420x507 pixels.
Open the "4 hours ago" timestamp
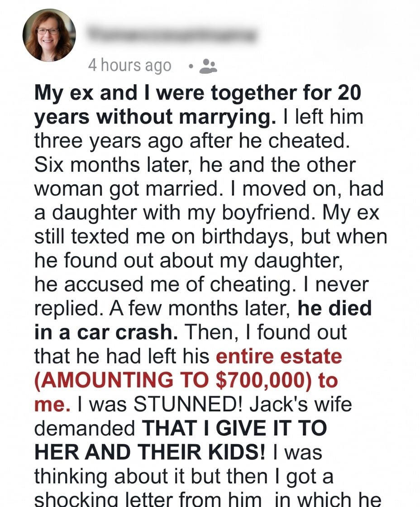click(x=130, y=66)
